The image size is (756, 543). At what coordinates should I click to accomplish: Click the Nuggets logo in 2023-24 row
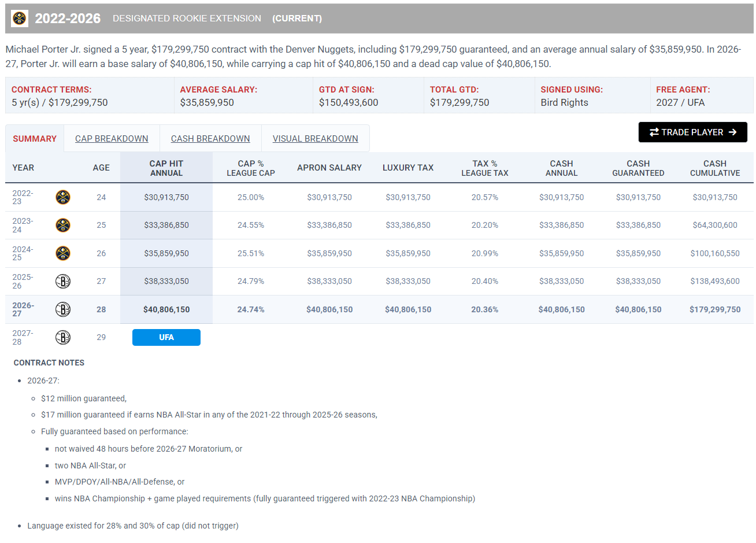63,225
